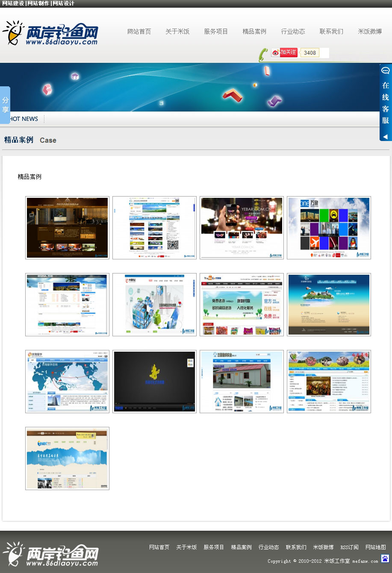Go to 精品案例 in top navigation
Screen dimensions: 392x573
(x=254, y=32)
